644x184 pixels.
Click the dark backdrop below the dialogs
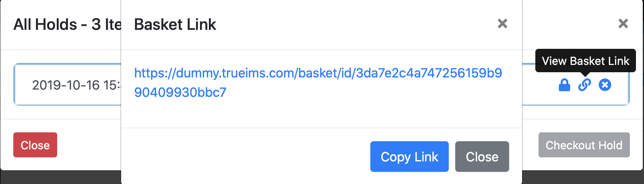tap(60, 178)
